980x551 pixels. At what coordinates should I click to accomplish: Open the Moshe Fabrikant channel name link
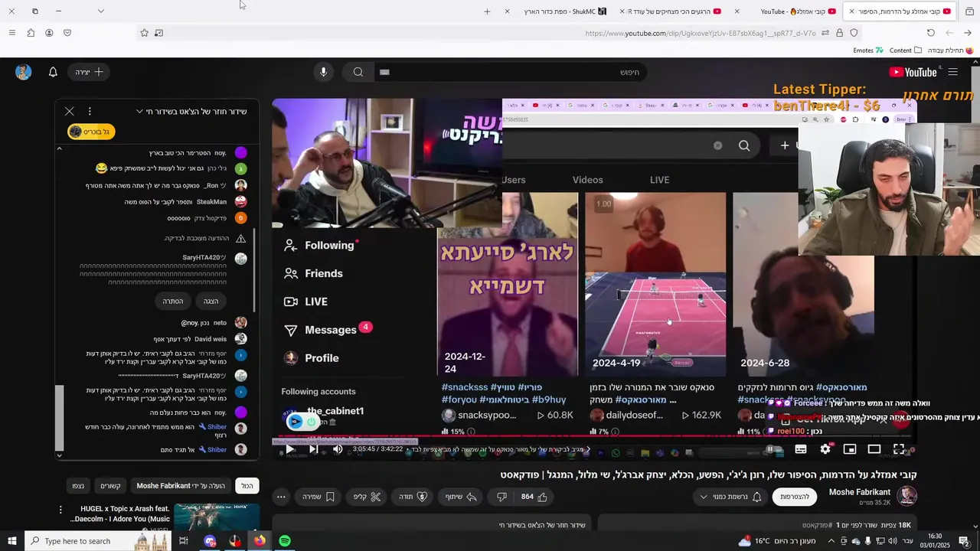pos(859,492)
